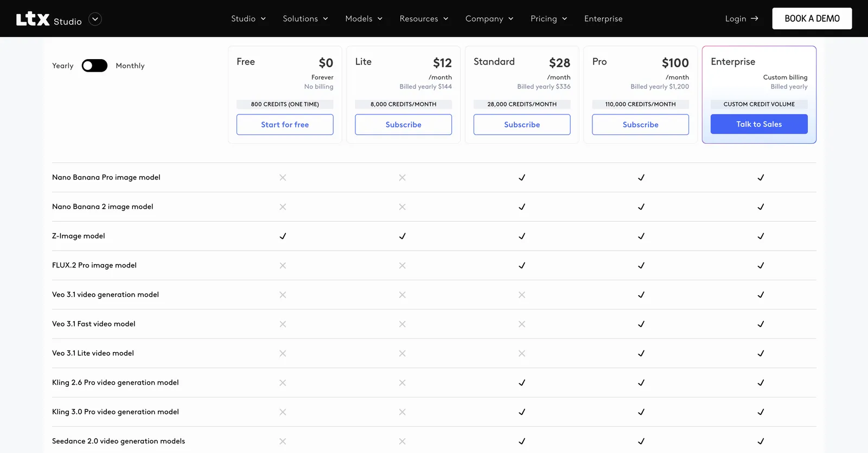Click the Free plan heading
This screenshot has width=868, height=453.
pos(246,62)
